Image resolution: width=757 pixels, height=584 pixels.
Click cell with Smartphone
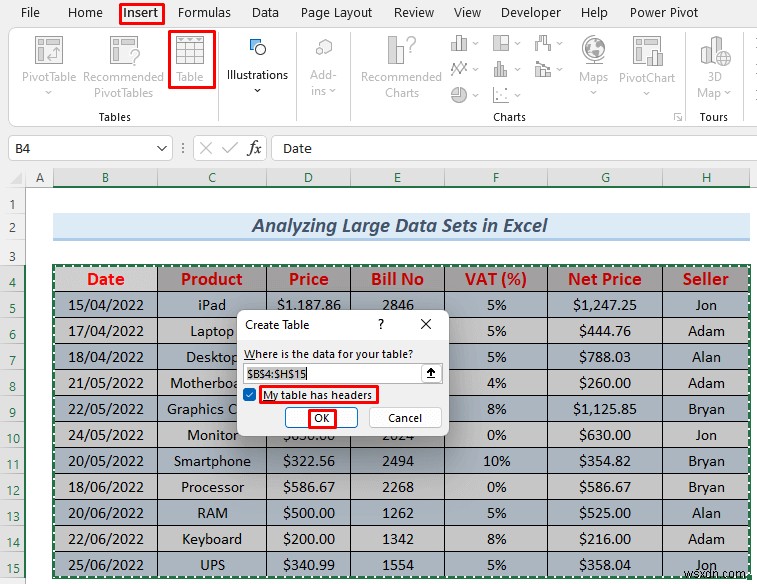212,461
